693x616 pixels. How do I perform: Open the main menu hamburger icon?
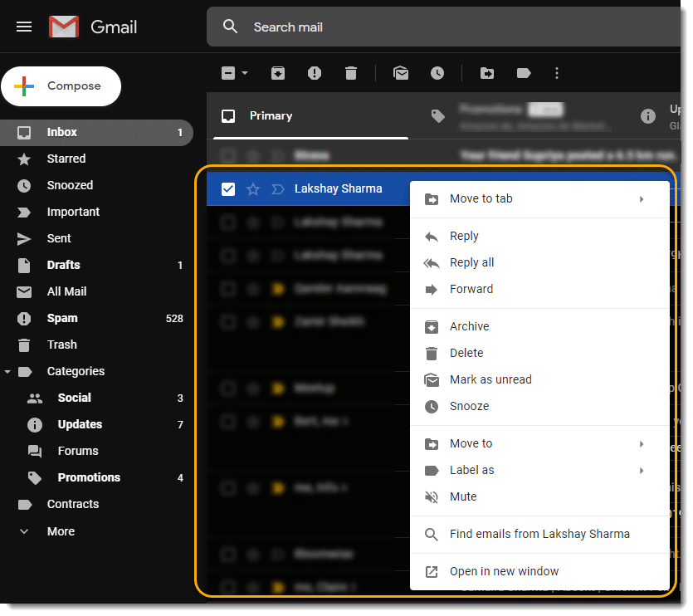pos(24,27)
